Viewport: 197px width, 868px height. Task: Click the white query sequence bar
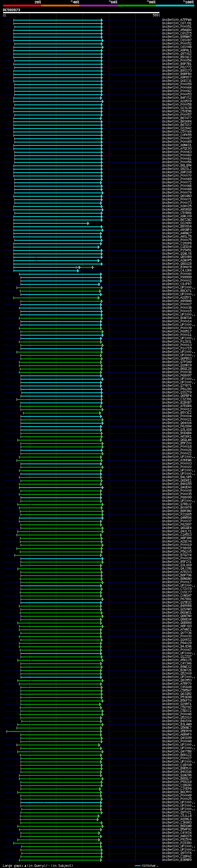(81, 12)
